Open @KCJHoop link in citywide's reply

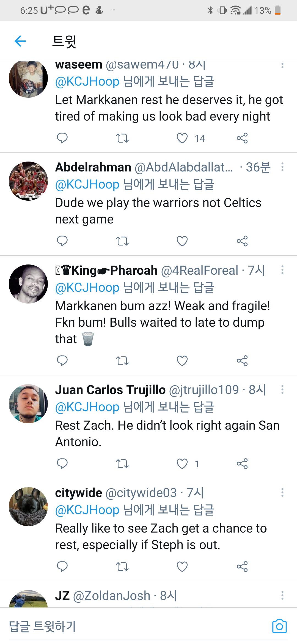click(87, 510)
